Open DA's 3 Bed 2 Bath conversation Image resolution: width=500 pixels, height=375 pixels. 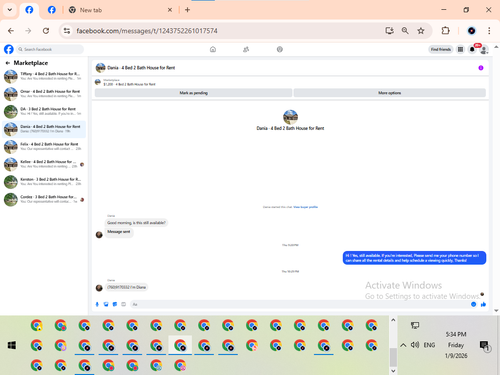coord(44,111)
